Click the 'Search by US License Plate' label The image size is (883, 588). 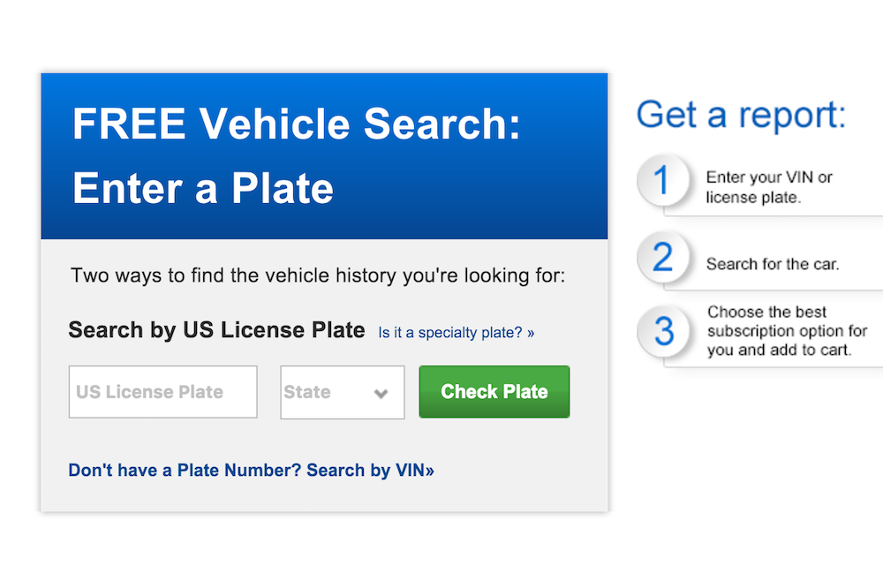point(216,330)
